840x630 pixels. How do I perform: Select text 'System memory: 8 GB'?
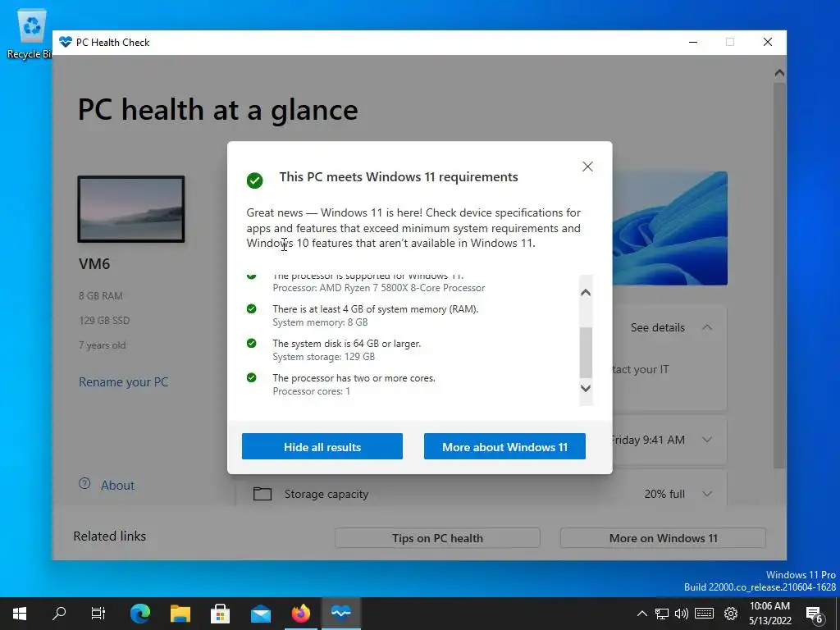point(320,322)
